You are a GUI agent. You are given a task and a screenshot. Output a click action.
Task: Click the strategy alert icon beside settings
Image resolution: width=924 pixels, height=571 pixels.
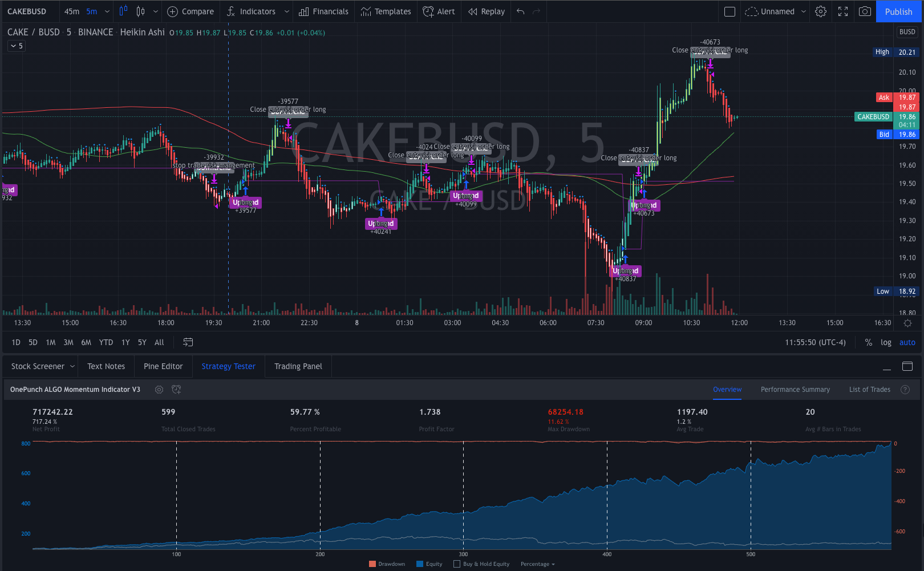[176, 390]
